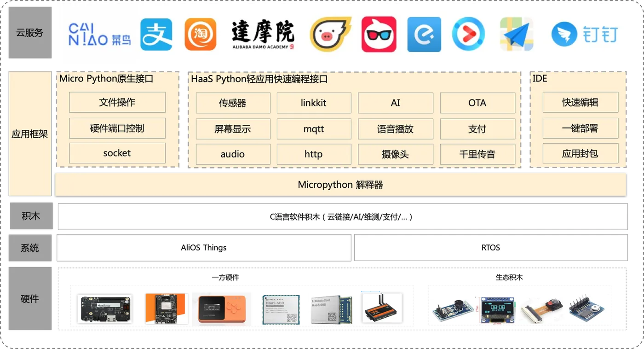Click the 应用封包 box

(581, 153)
